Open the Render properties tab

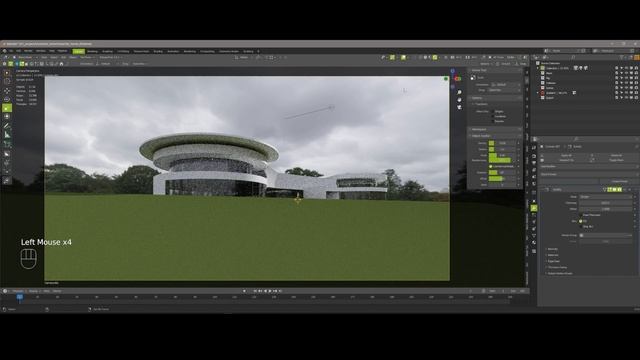pyautogui.click(x=534, y=156)
